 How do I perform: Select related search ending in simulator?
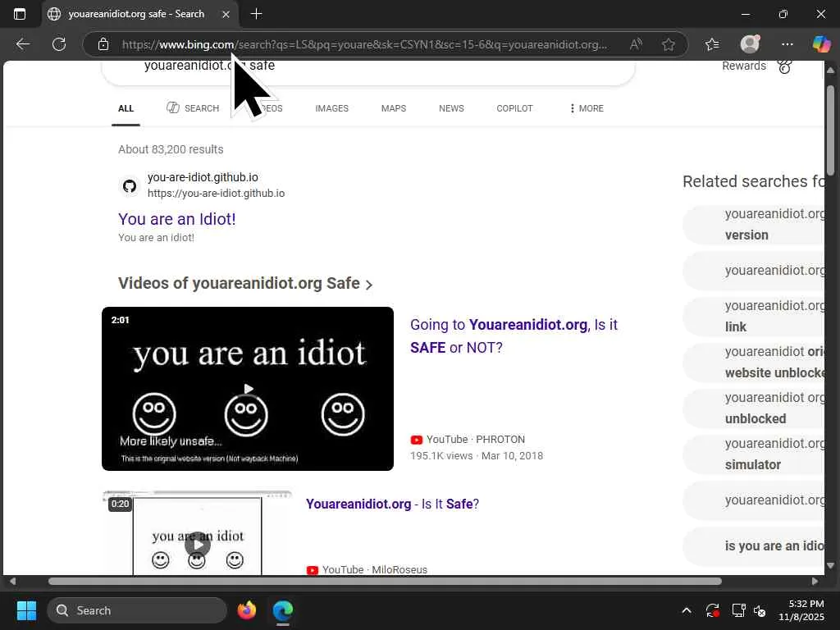[x=754, y=454]
